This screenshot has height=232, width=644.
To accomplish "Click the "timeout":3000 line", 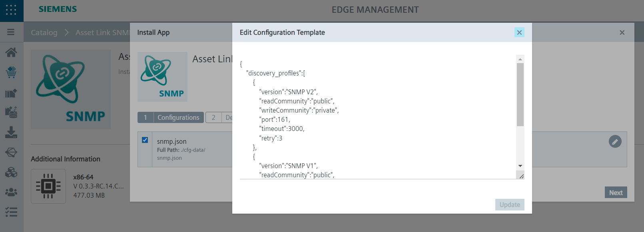I will (x=282, y=129).
